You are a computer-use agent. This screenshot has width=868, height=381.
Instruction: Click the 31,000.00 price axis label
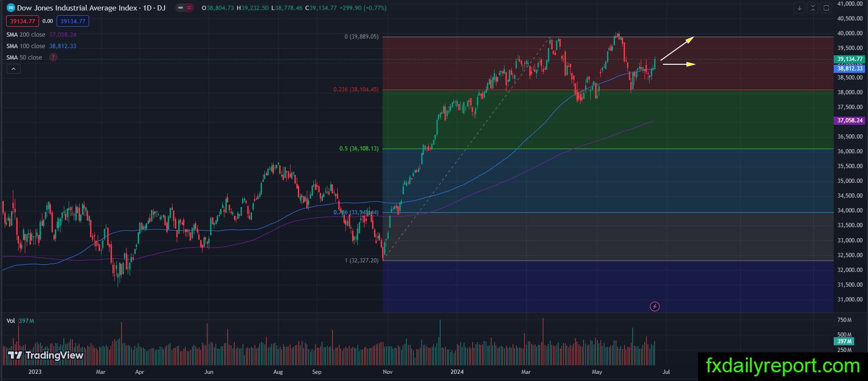pos(850,300)
